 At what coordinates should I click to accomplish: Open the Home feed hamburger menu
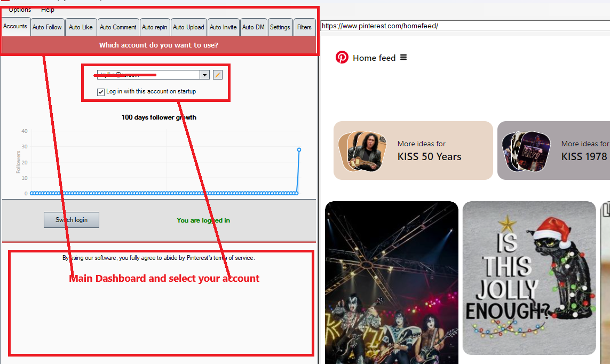403,58
